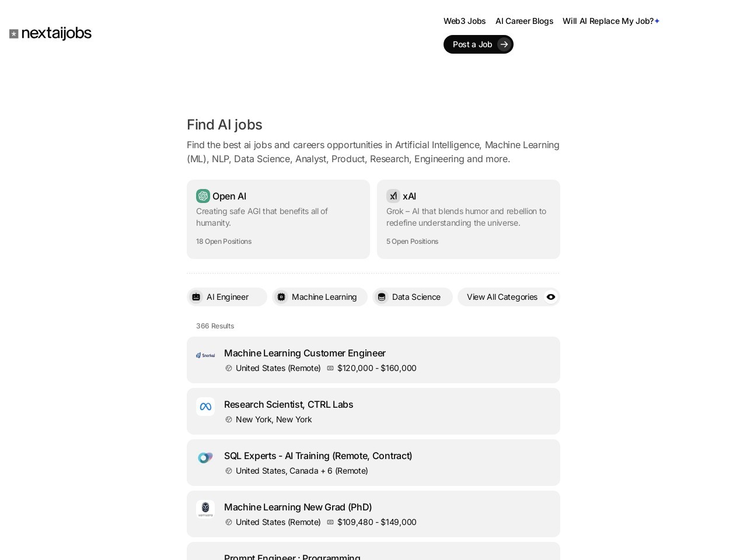Click the nextaijobs logo icon
Screen dimensions: 747x560
(x=14, y=34)
